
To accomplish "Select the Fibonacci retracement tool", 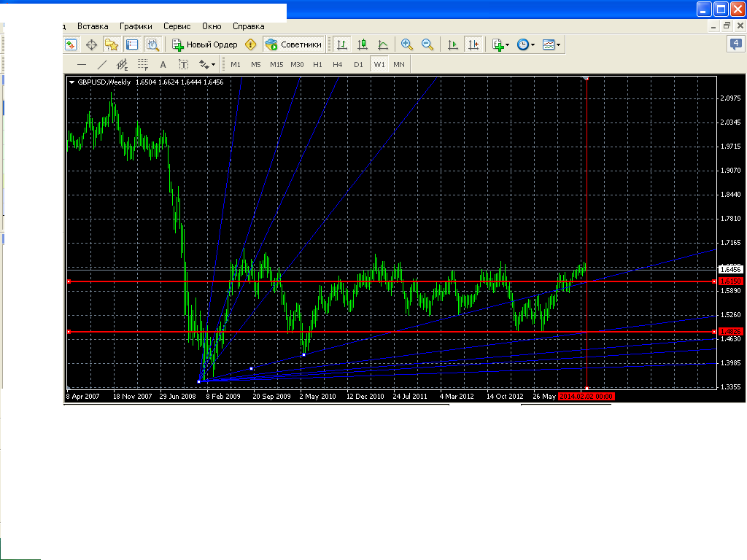I will [x=143, y=64].
